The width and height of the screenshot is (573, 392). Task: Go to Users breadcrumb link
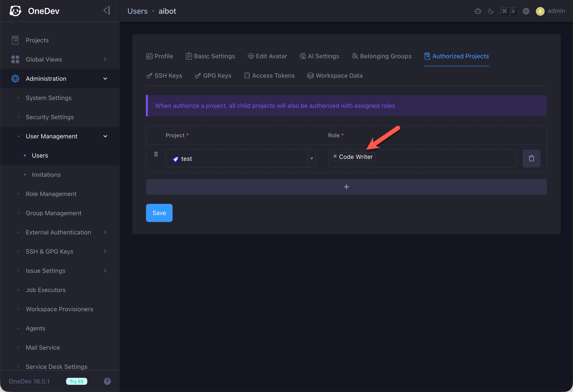point(137,11)
